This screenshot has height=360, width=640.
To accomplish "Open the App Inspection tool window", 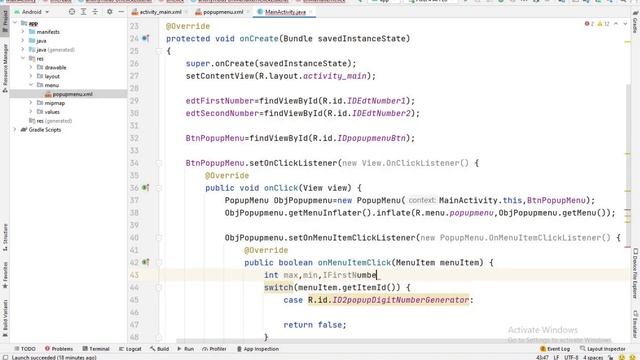I will 258,349.
